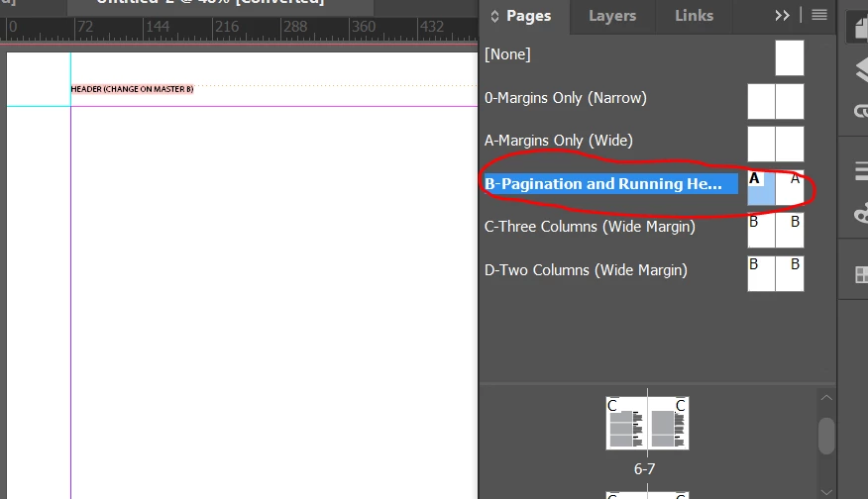Image resolution: width=868 pixels, height=499 pixels.
Task: Expand hidden panel tabs with double chevron
Action: (782, 16)
